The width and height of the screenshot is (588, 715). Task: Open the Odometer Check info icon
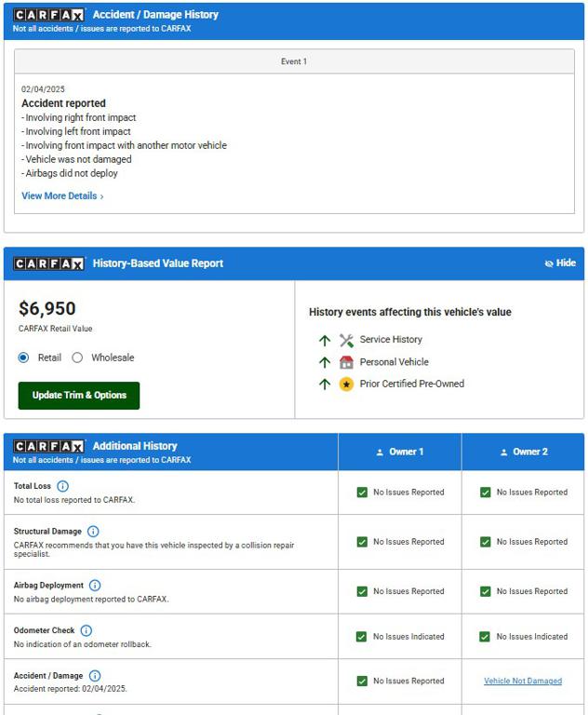[x=87, y=630]
